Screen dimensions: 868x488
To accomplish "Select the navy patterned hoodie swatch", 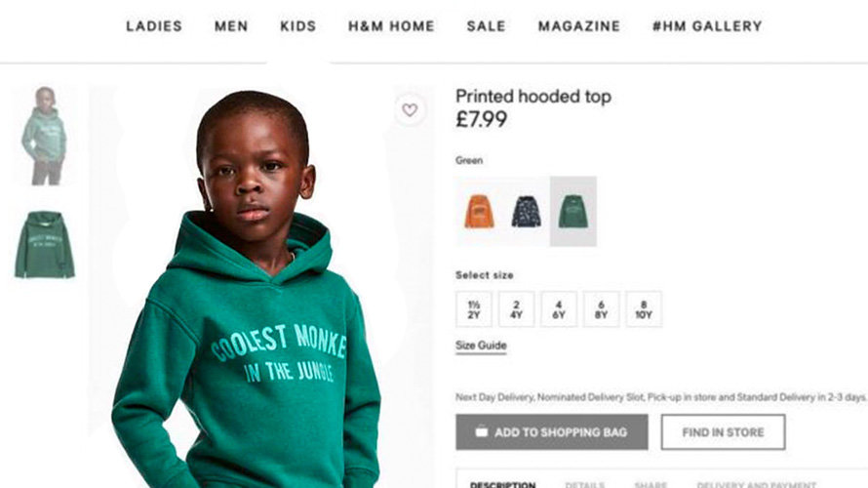I will [x=526, y=211].
